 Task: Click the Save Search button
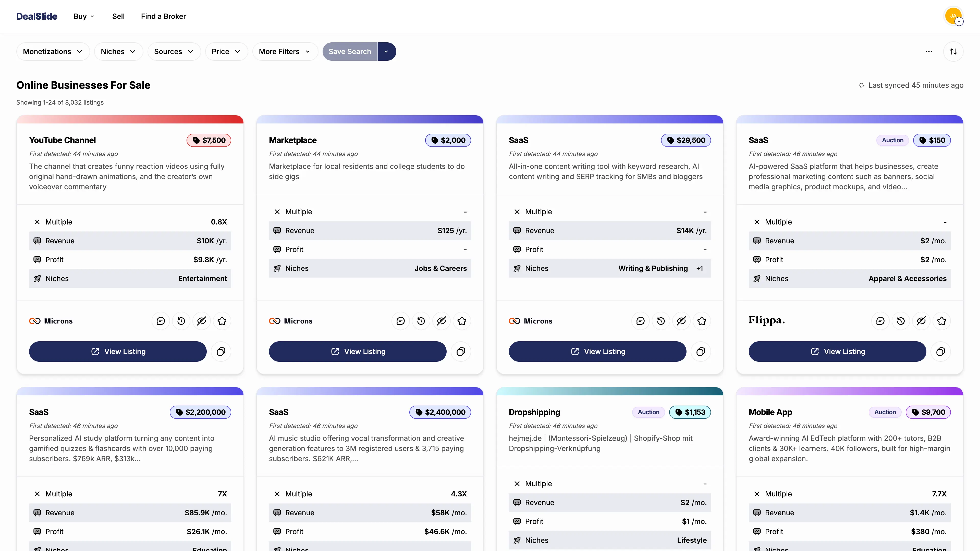coord(349,51)
